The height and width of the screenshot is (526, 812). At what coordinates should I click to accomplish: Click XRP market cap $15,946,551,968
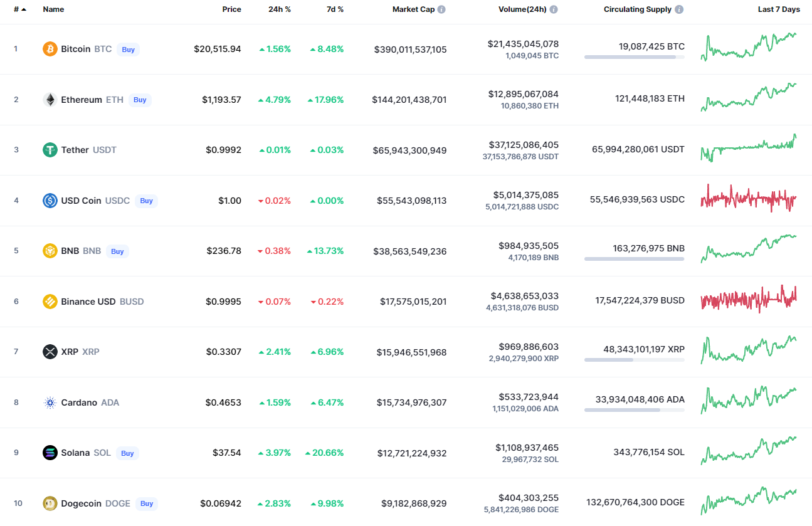412,352
